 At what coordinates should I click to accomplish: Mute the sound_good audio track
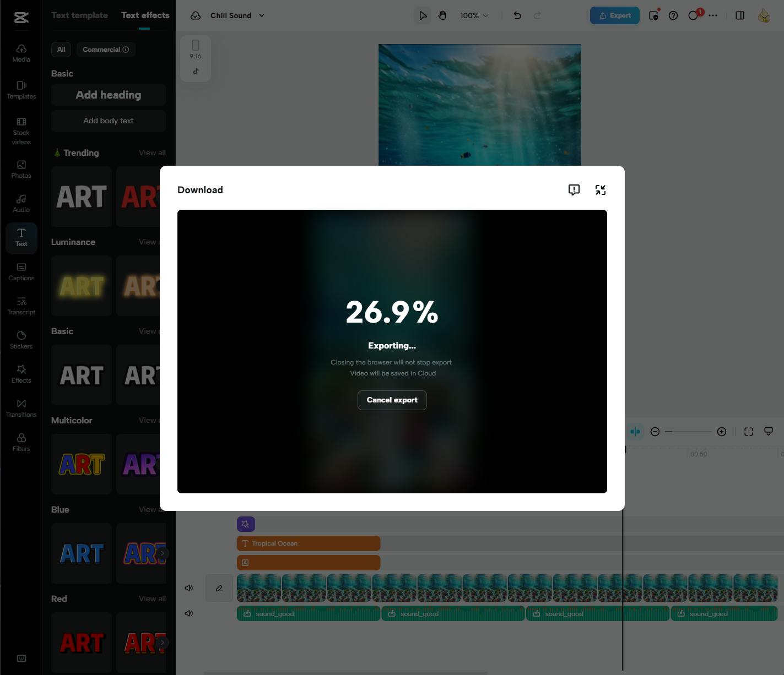188,613
